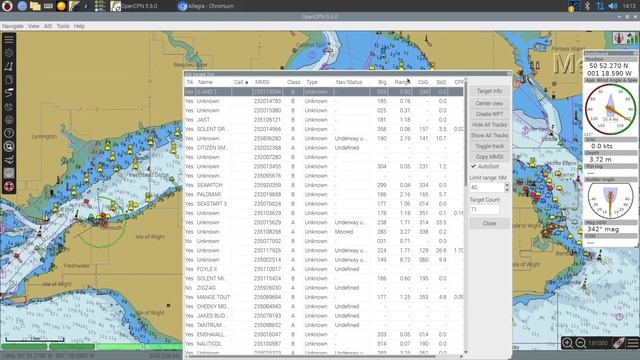Viewport: 640px width, 360px height.
Task: Click AIS list vertical scrollbar
Action: tap(465, 135)
